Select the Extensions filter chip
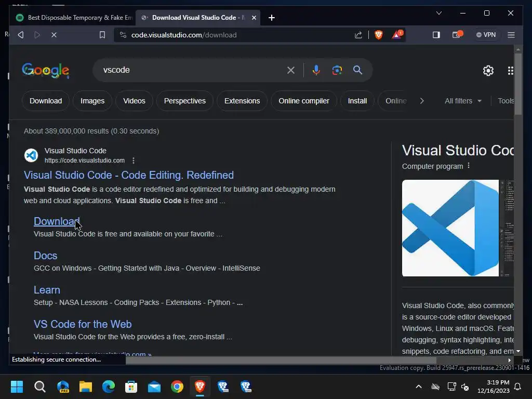Image resolution: width=532 pixels, height=399 pixels. tap(242, 101)
